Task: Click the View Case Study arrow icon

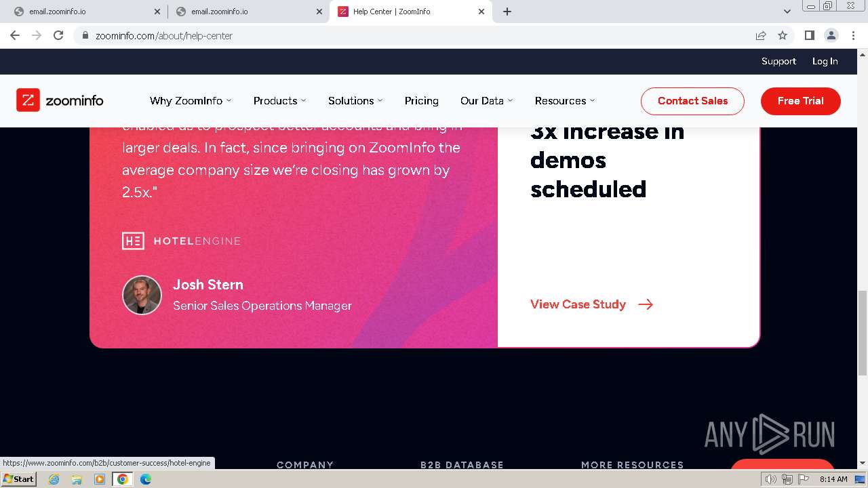Action: pyautogui.click(x=646, y=304)
